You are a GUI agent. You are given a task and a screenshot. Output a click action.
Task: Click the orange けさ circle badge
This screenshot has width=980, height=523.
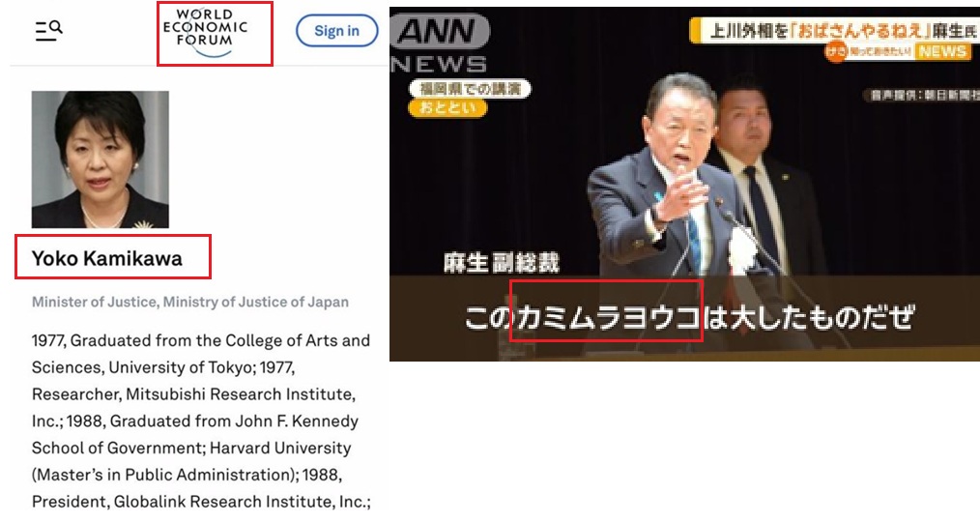[835, 52]
